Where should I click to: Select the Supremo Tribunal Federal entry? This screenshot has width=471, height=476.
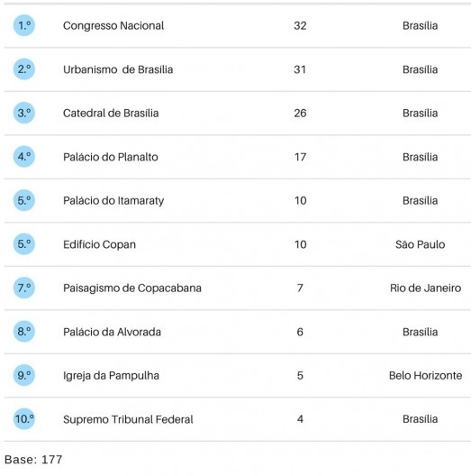[x=128, y=419]
